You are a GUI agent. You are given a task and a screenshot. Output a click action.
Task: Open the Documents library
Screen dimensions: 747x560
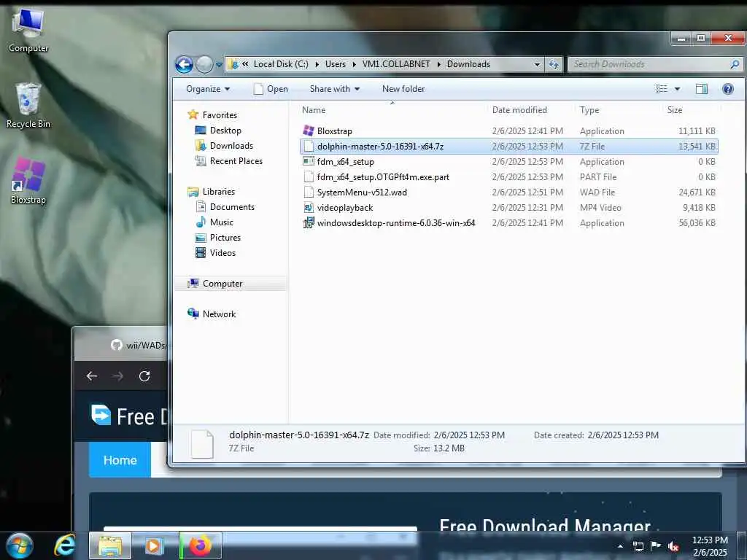(x=225, y=206)
